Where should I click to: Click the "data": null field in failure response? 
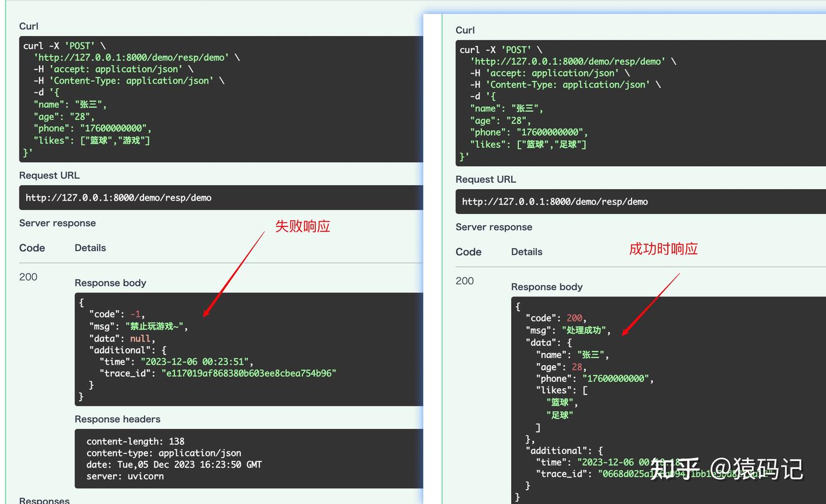pos(122,338)
